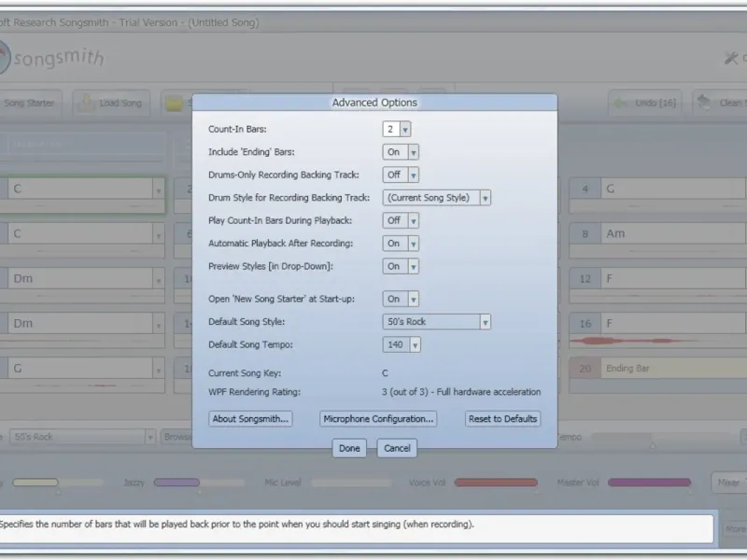This screenshot has width=747, height=560.
Task: Select the G chord in bar 4
Action: pos(673,189)
